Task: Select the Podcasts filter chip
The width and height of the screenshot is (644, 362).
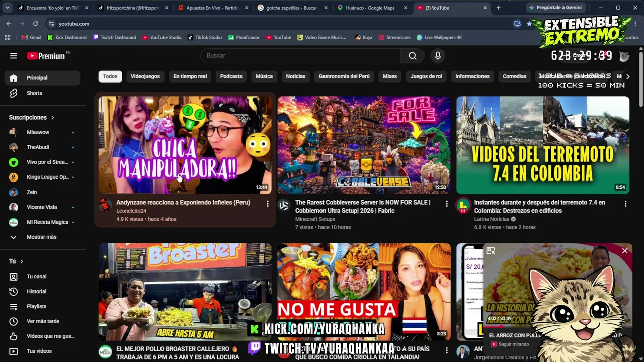Action: (231, 76)
